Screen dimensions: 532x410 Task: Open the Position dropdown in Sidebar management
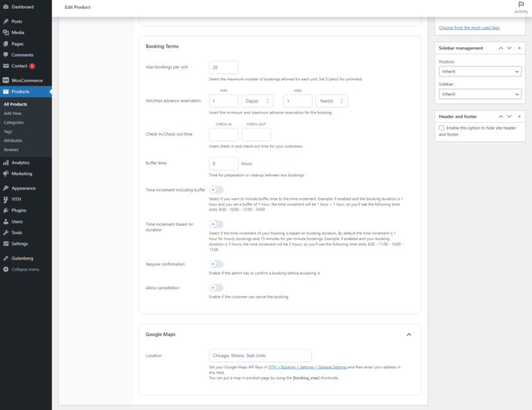click(x=480, y=71)
